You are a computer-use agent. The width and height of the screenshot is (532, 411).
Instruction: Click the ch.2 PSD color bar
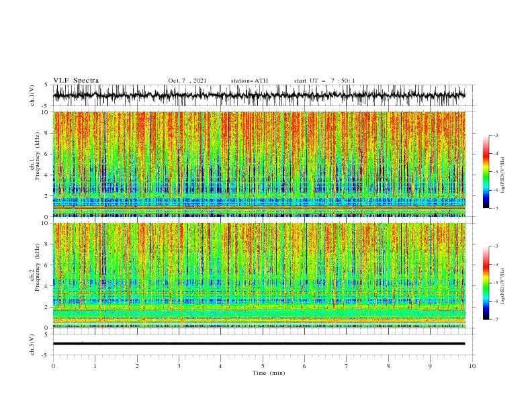[486, 283]
